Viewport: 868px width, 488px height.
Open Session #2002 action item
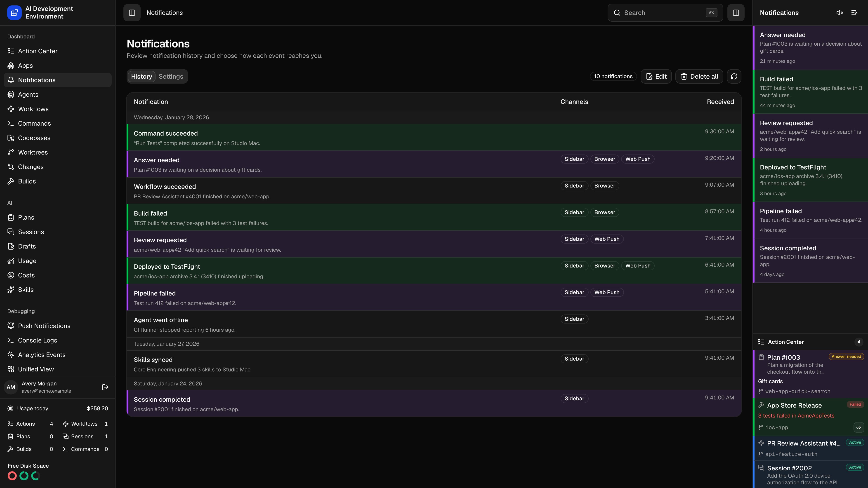[x=810, y=475]
